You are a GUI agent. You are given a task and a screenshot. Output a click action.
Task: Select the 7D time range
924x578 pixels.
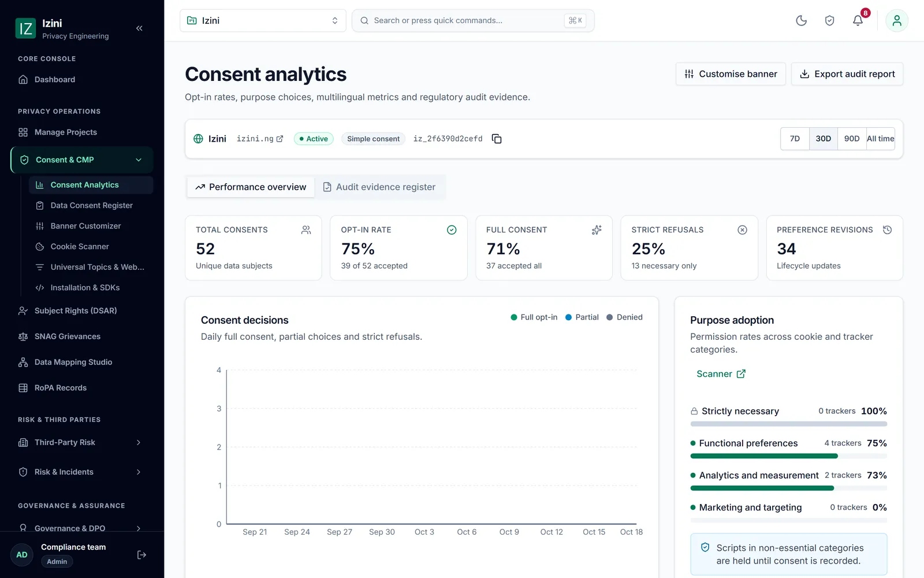pos(795,139)
